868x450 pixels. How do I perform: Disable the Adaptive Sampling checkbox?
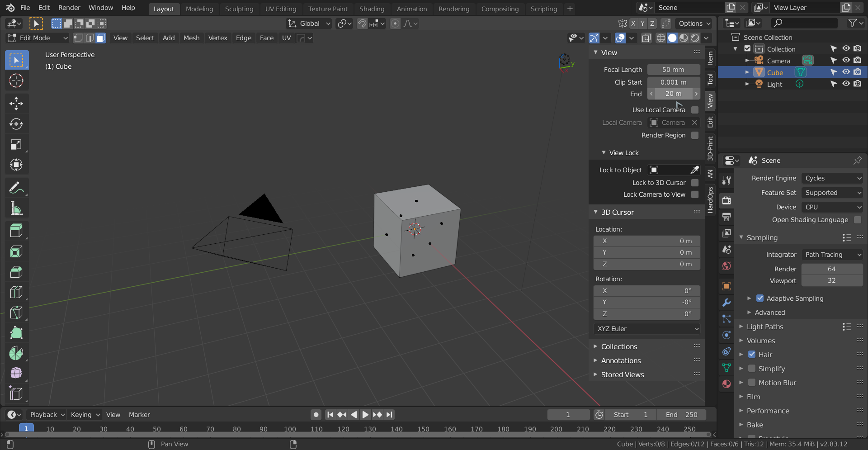click(x=760, y=298)
